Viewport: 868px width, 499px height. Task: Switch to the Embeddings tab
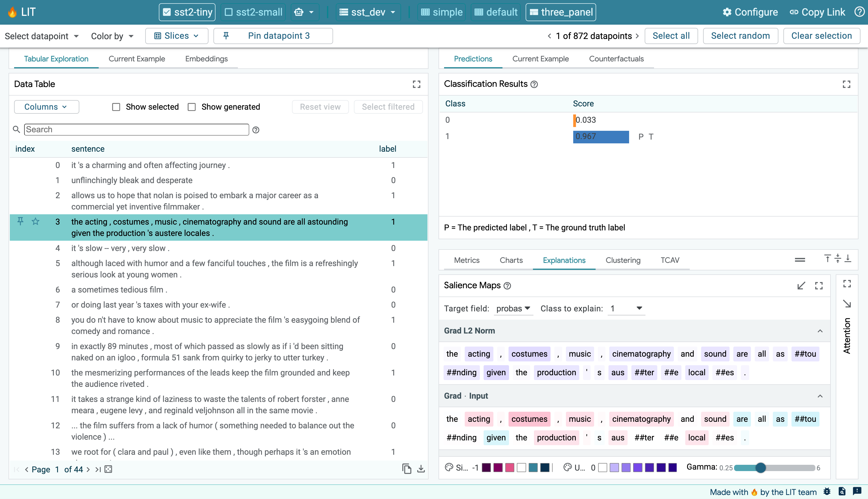(x=206, y=59)
